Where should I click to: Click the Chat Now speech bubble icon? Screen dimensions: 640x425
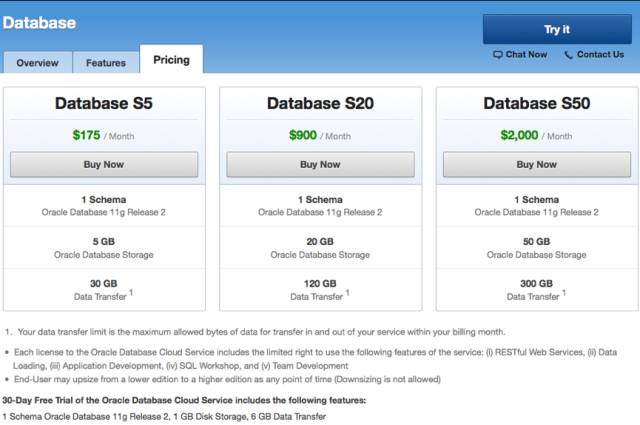(x=498, y=55)
